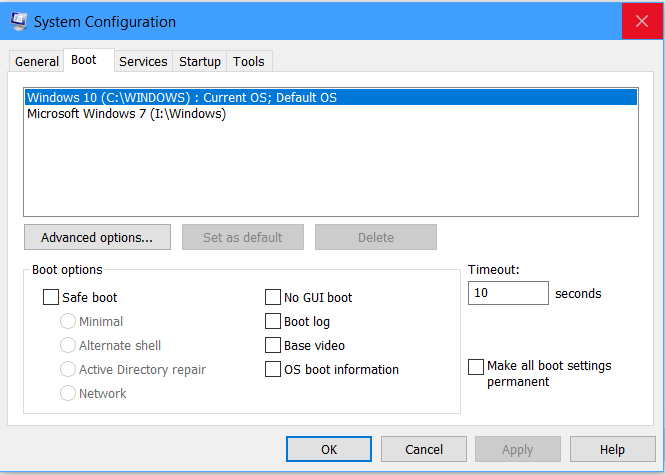Select Microsoft Windows 7 (I:\Windows) entry
The height and width of the screenshot is (475, 665).
coord(331,114)
